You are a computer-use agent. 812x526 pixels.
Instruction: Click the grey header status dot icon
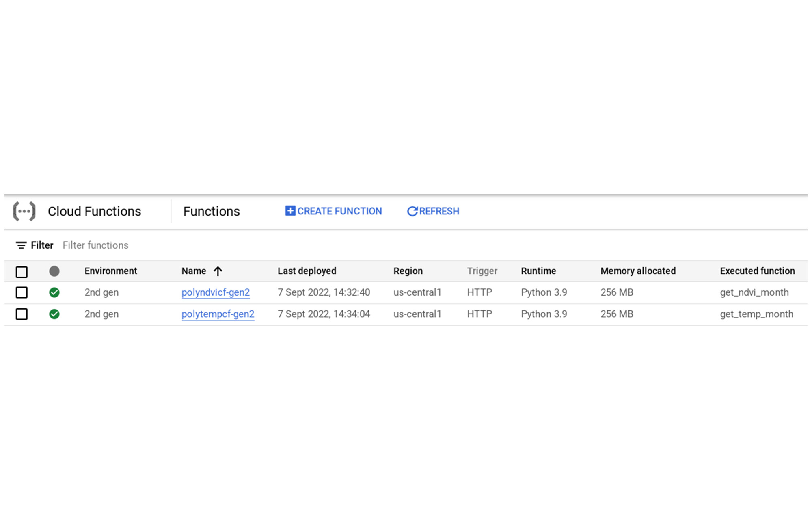tap(54, 271)
